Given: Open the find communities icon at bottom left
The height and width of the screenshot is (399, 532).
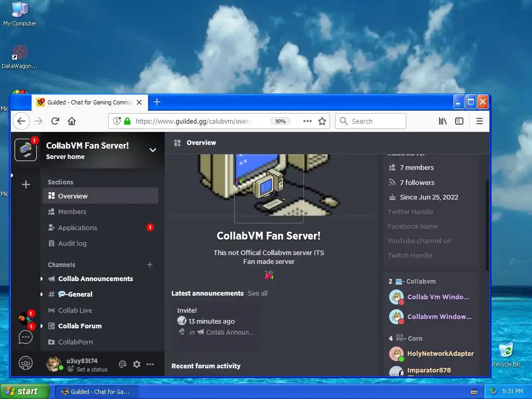Looking at the screenshot, I should pos(25,363).
